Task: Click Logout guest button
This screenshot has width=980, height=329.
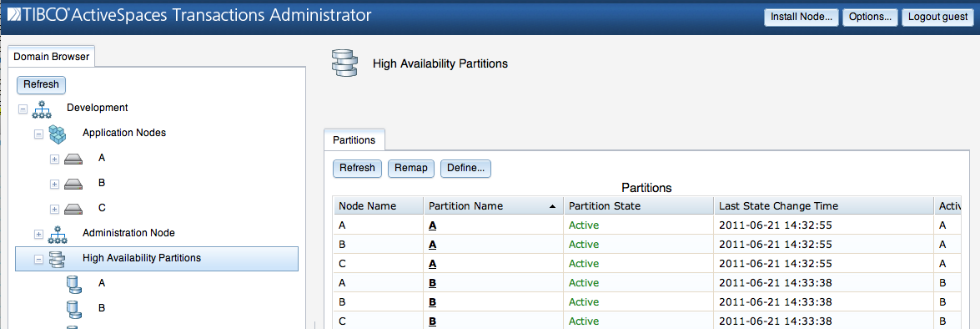Action: [x=937, y=17]
